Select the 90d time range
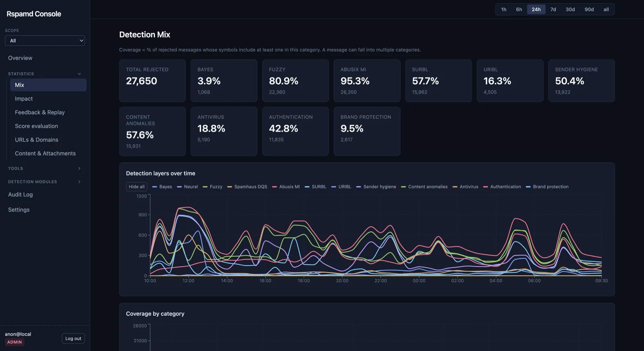Image resolution: width=644 pixels, height=351 pixels. pos(589,9)
